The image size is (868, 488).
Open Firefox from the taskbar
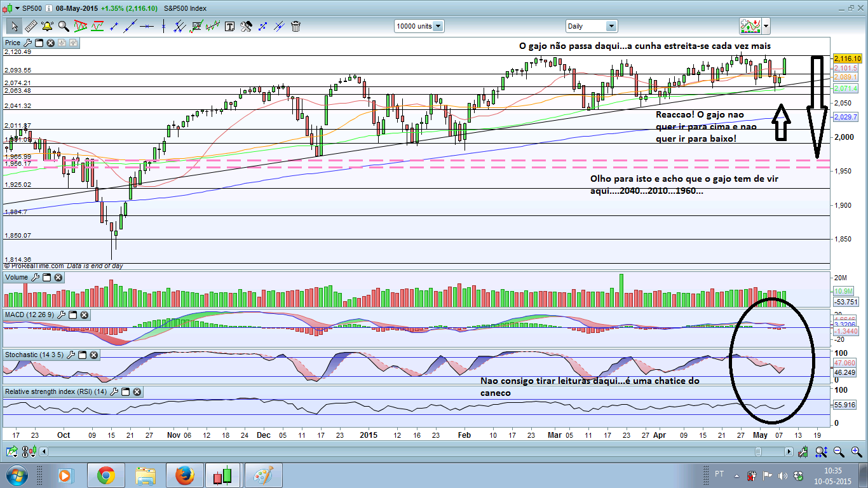[184, 475]
